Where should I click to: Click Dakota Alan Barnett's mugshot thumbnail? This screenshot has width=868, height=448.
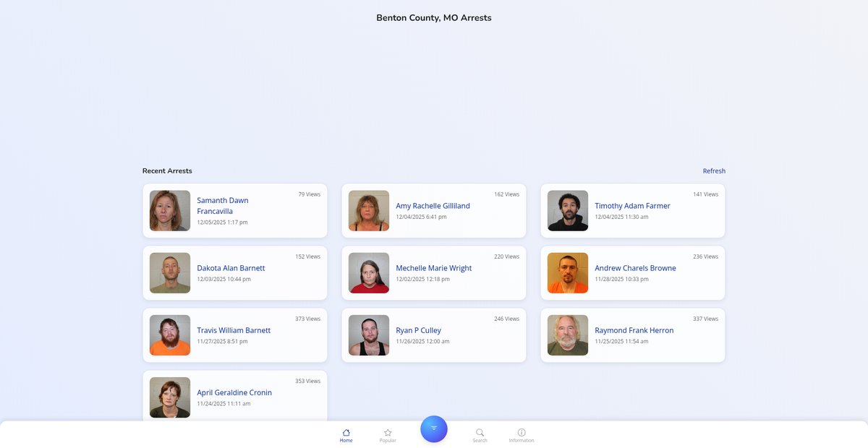pos(170,273)
